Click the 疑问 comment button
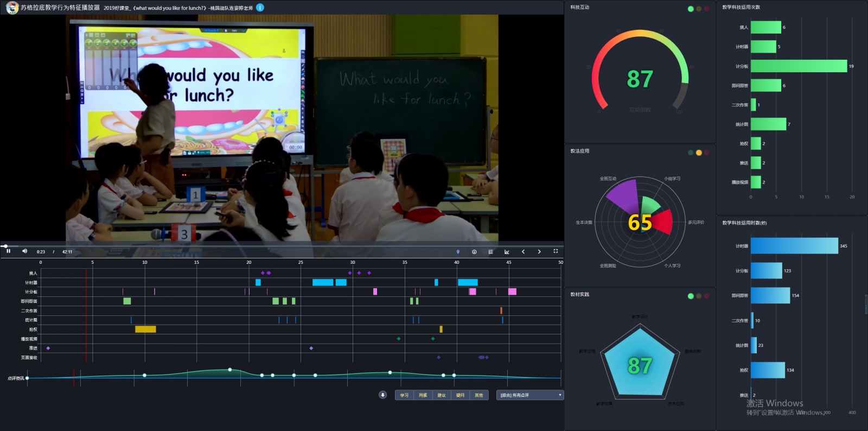This screenshot has width=868, height=431. tap(460, 395)
